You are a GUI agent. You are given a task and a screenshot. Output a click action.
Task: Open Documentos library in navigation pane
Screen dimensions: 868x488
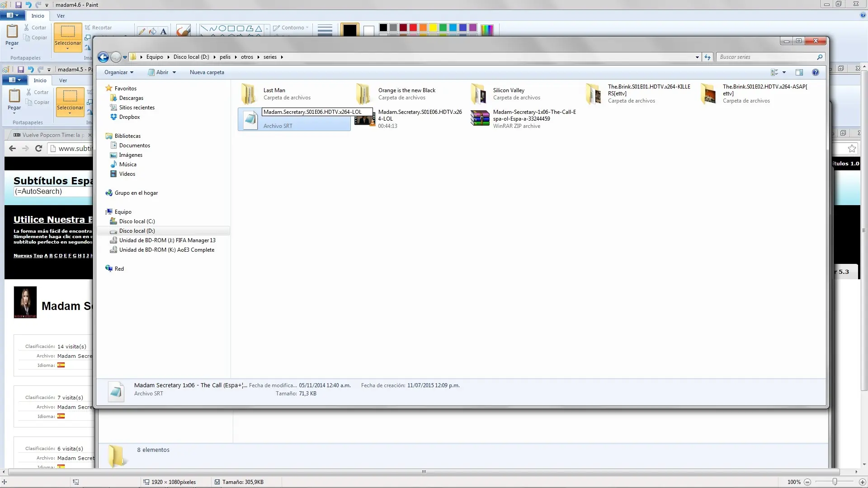coord(130,145)
